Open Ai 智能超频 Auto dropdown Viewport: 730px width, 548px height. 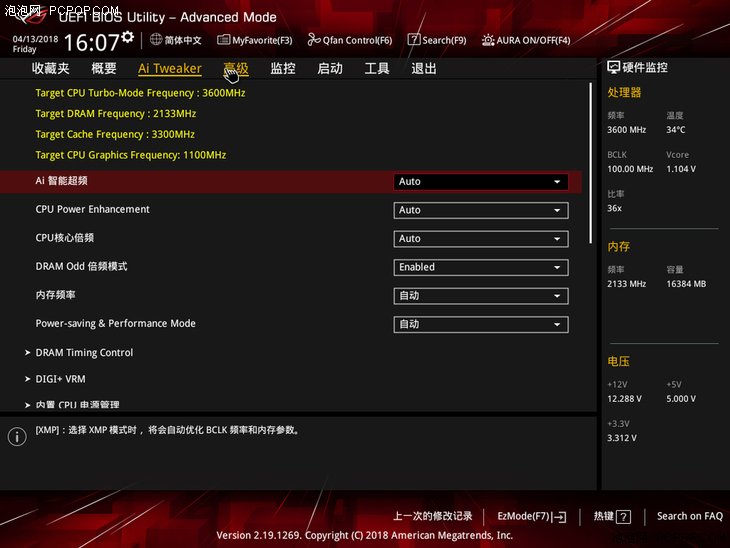[x=480, y=182]
